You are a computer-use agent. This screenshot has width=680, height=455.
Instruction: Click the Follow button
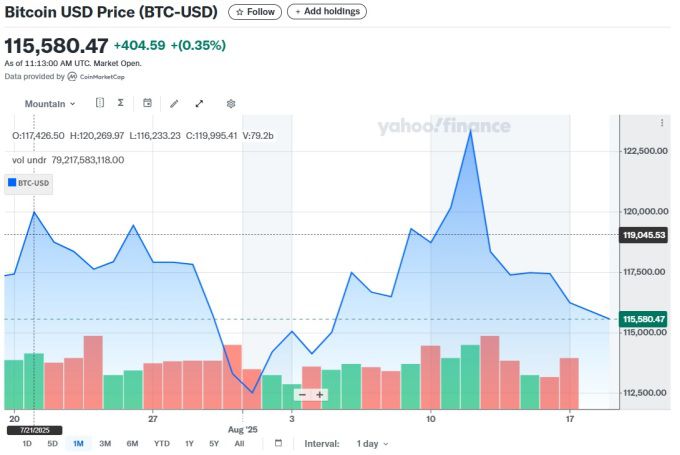pyautogui.click(x=254, y=12)
